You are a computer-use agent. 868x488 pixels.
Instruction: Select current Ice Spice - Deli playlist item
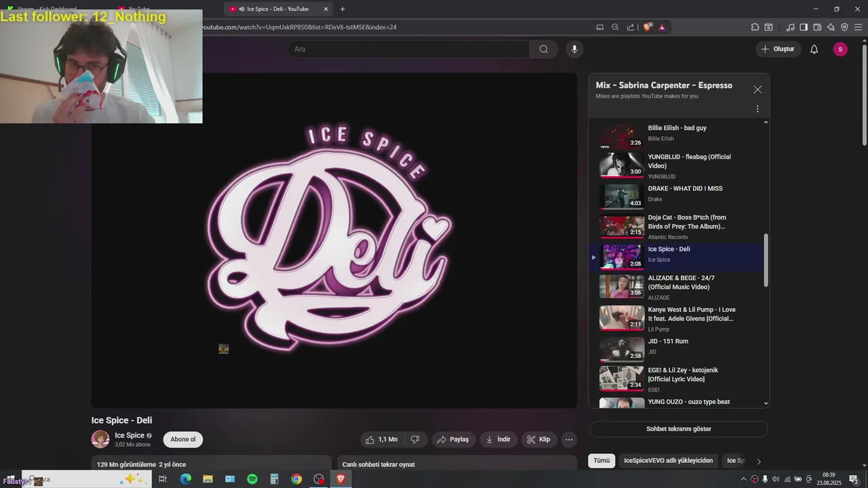tap(677, 258)
